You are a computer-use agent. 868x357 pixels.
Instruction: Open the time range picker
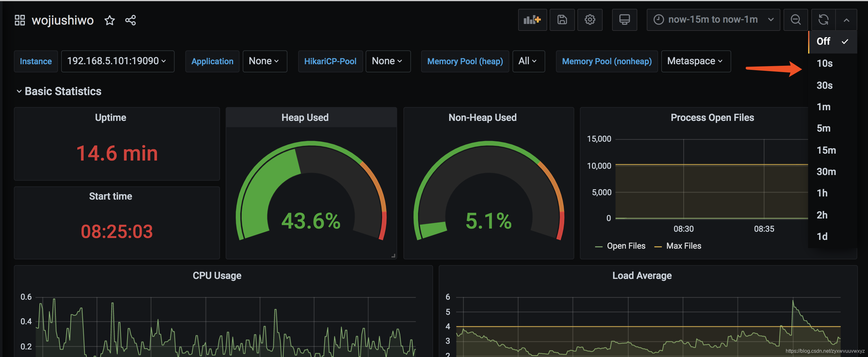[x=713, y=20]
